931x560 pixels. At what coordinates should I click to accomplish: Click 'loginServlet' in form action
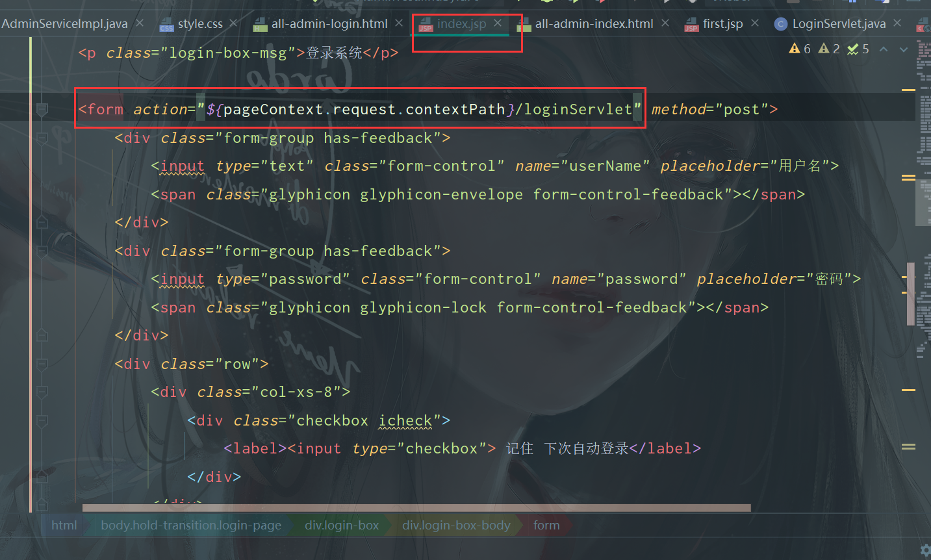click(578, 110)
